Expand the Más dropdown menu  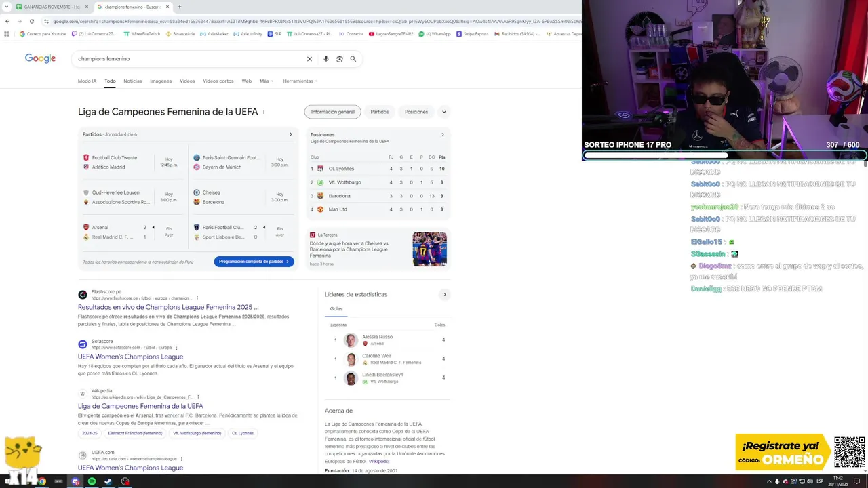coord(266,81)
